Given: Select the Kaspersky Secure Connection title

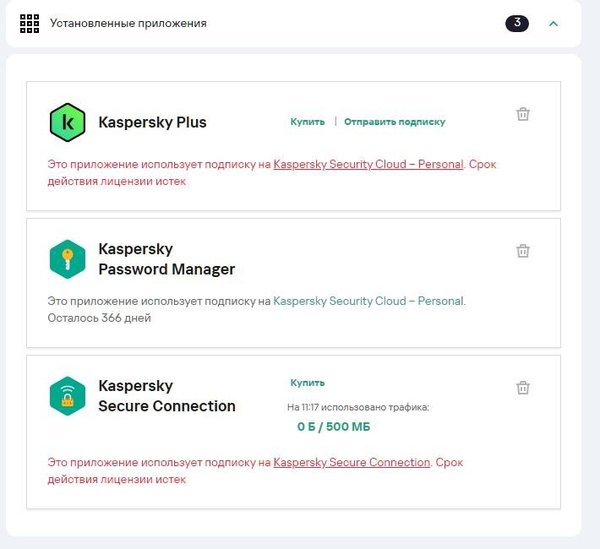Looking at the screenshot, I should coord(166,396).
